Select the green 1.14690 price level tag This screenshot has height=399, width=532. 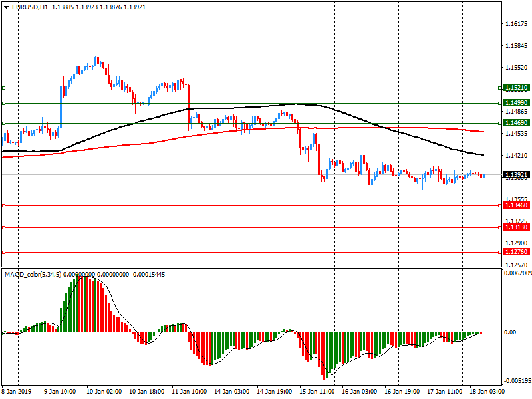click(x=516, y=124)
